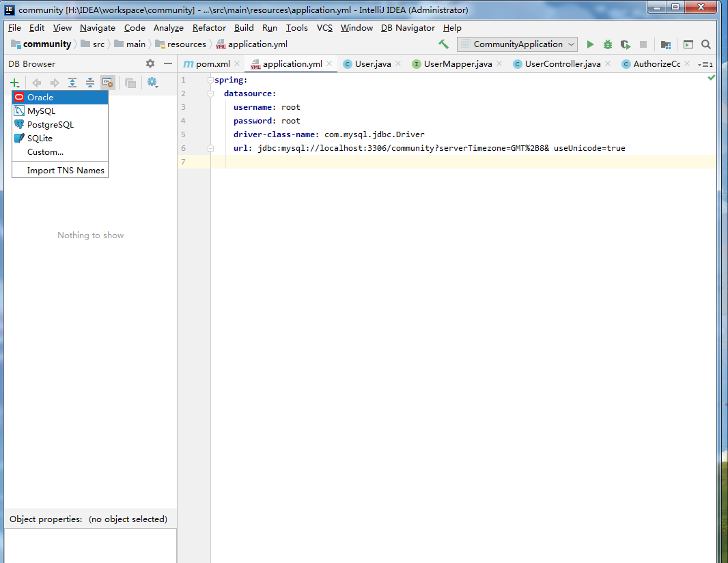Screen dimensions: 728x563
Task: Click the resources breadcrumb
Action: click(x=180, y=44)
